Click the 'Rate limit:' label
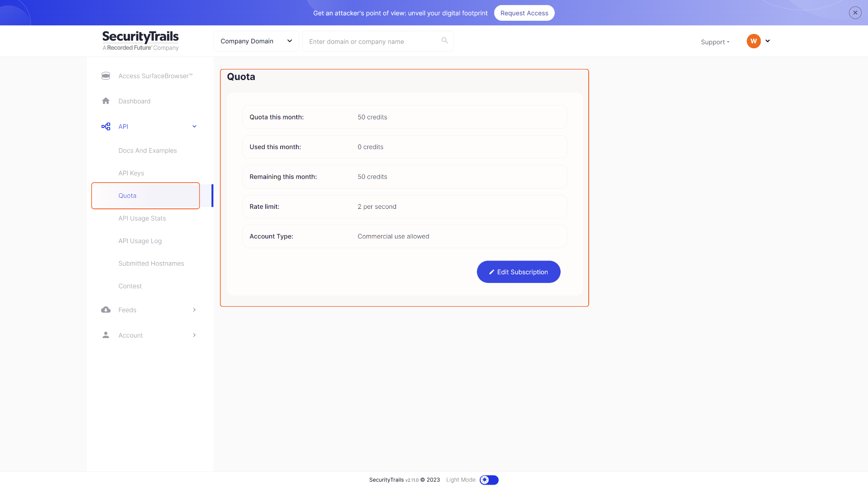This screenshot has height=488, width=868. (264, 207)
